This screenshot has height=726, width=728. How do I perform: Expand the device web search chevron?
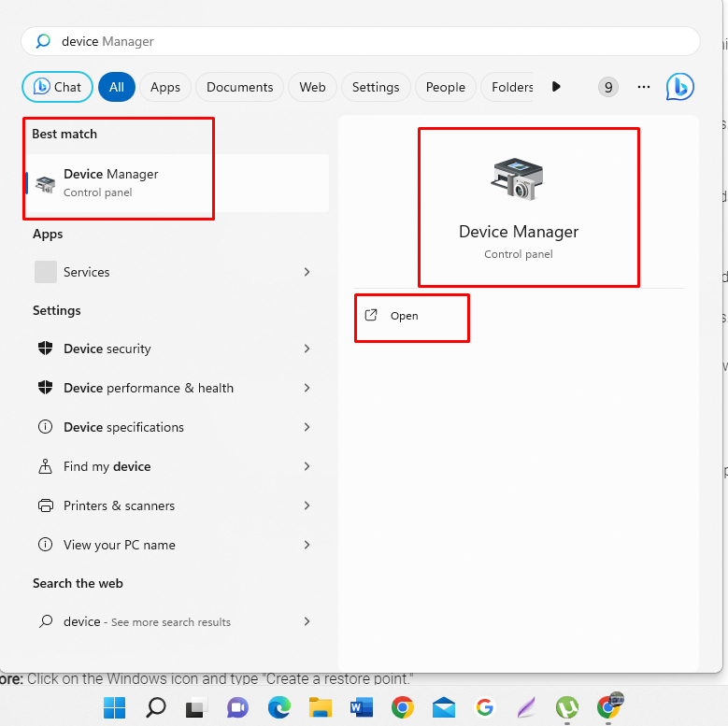coord(307,621)
